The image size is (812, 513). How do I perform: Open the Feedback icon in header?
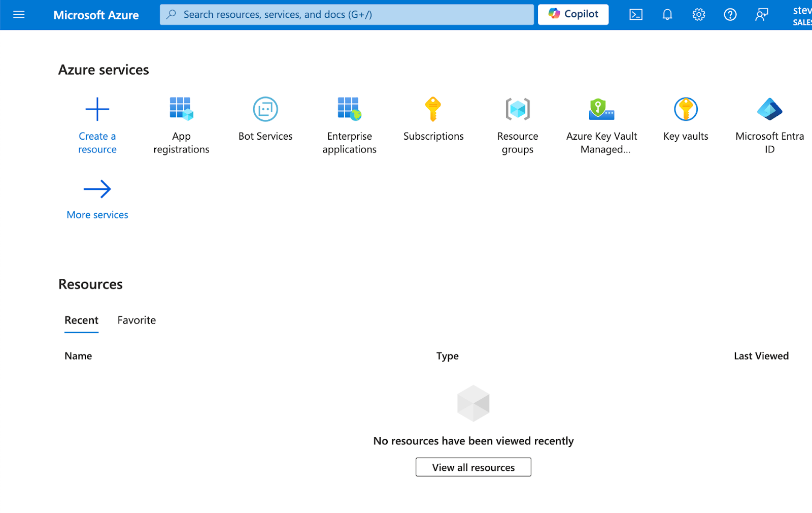pyautogui.click(x=761, y=15)
